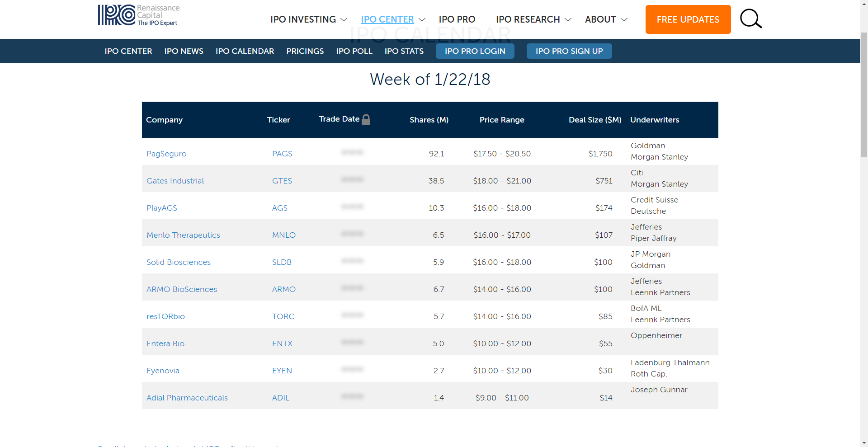Open PRICINGS in the sub-navigation
The image size is (868, 447).
point(305,51)
